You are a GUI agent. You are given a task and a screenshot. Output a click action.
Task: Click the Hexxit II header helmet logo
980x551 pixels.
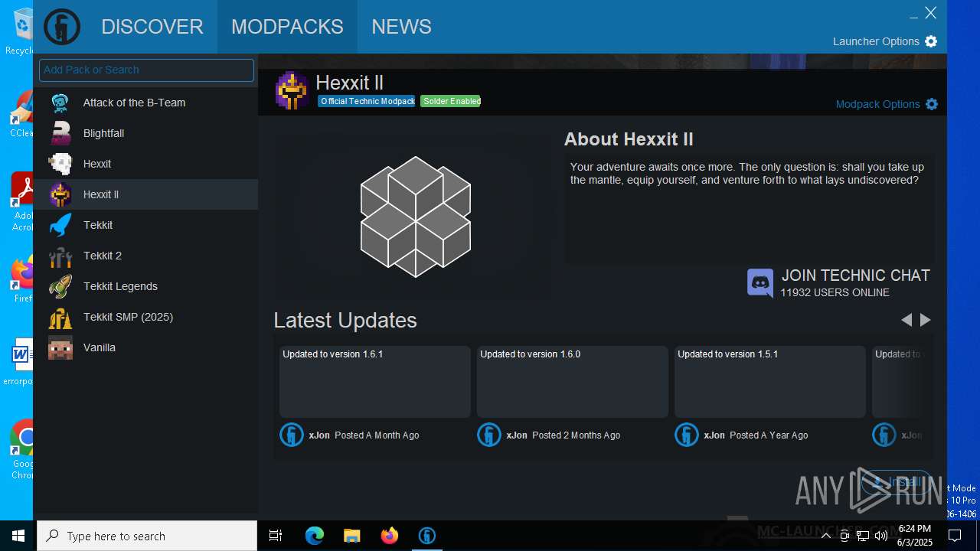[292, 90]
